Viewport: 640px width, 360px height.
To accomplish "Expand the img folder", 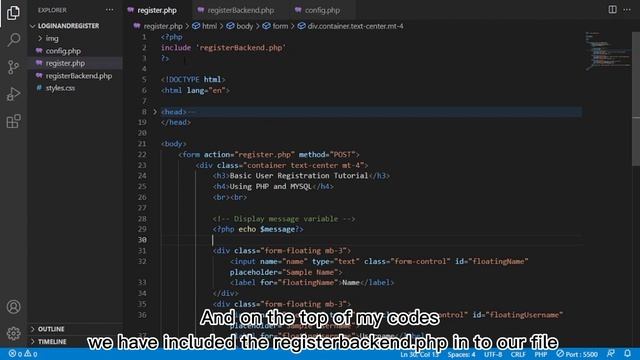I will [x=52, y=38].
